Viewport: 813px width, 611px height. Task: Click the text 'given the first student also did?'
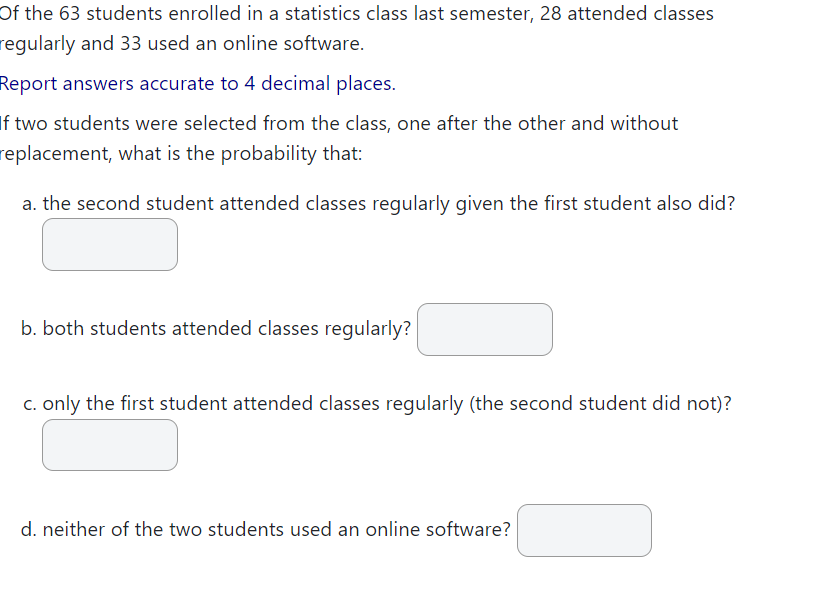595,203
